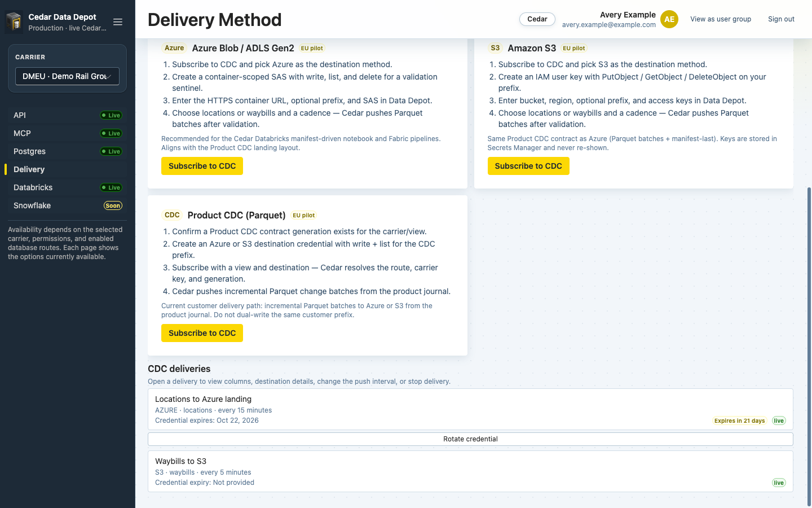This screenshot has width=812, height=508.
Task: Click View as user group
Action: pos(721,19)
